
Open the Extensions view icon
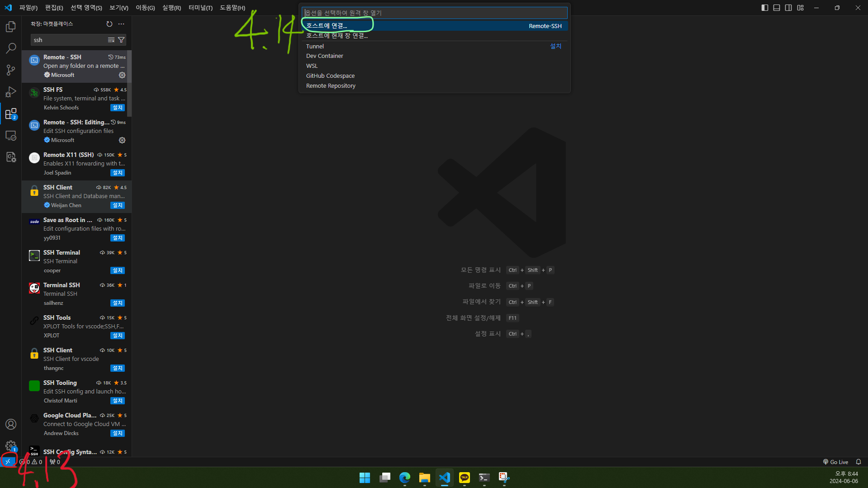(11, 114)
